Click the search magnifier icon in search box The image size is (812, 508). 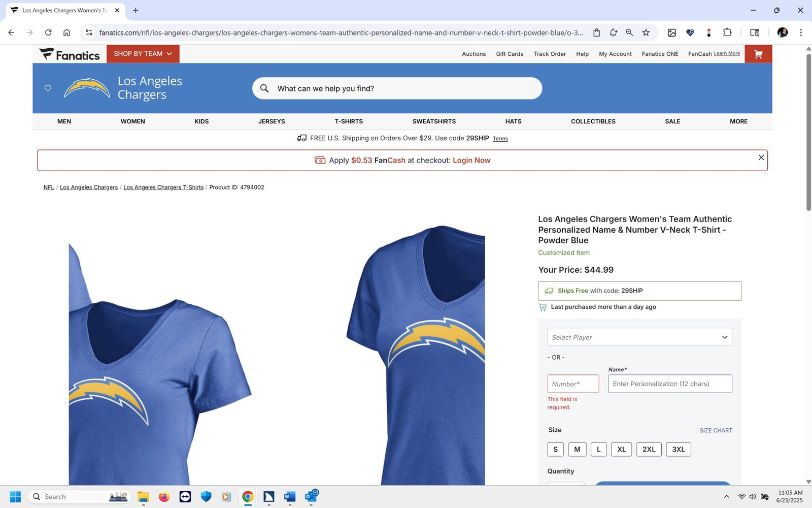point(264,88)
